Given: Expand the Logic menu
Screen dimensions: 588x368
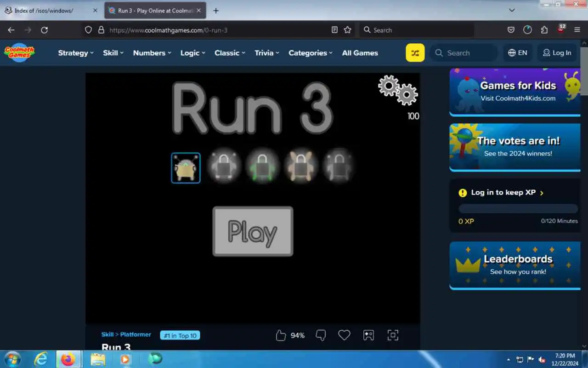Looking at the screenshot, I should click(193, 53).
